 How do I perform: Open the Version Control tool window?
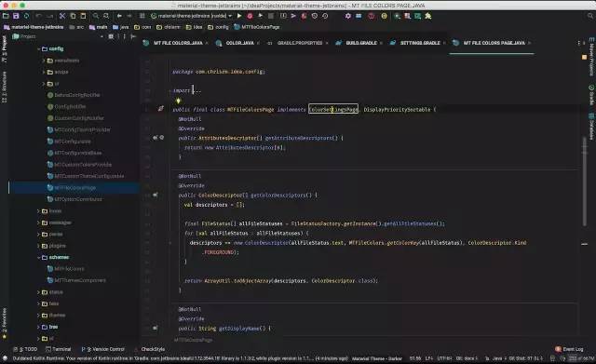[102, 349]
